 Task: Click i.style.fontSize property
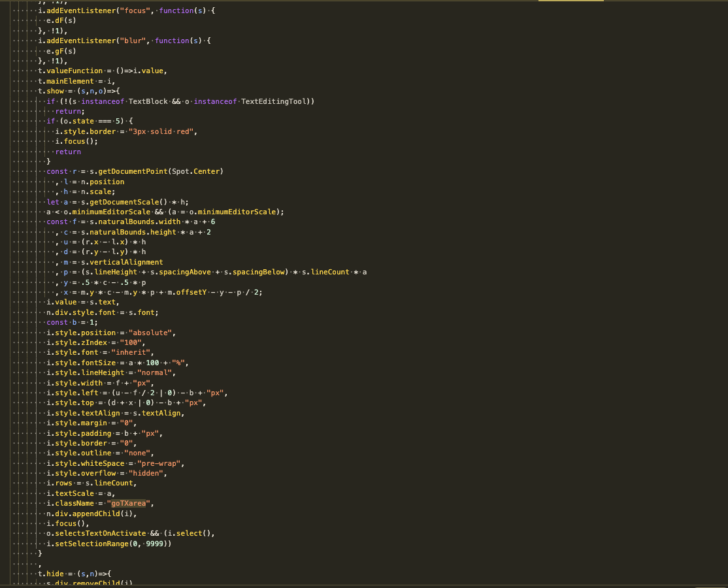tap(81, 363)
